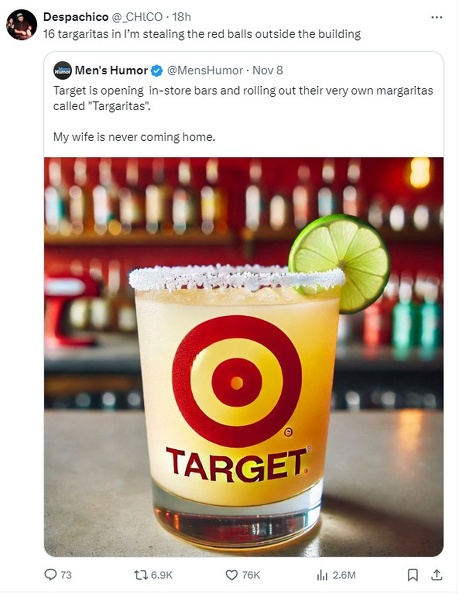Image resolution: width=459 pixels, height=594 pixels.
Task: Open the Despachico display name
Action: point(76,17)
